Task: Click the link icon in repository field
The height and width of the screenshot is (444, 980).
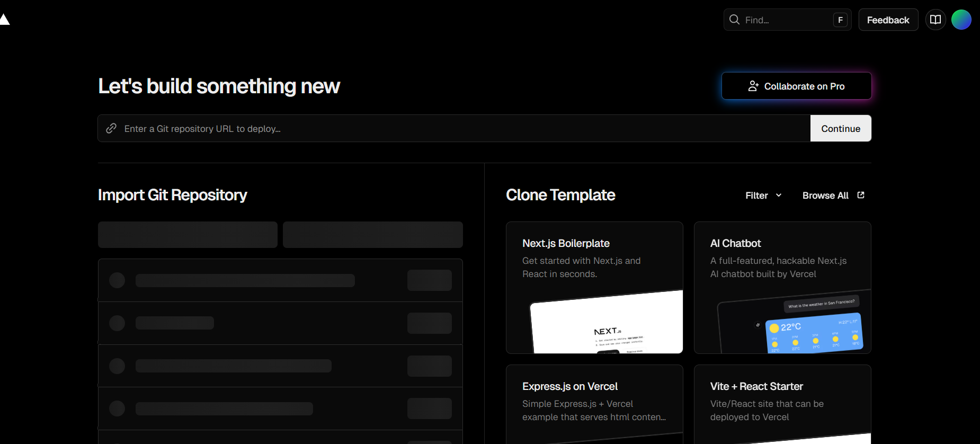Action: 111,128
